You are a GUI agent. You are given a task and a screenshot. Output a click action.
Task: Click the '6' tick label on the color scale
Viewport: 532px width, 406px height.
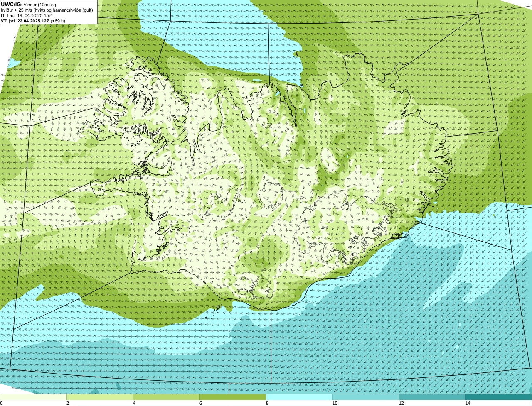(x=200, y=403)
